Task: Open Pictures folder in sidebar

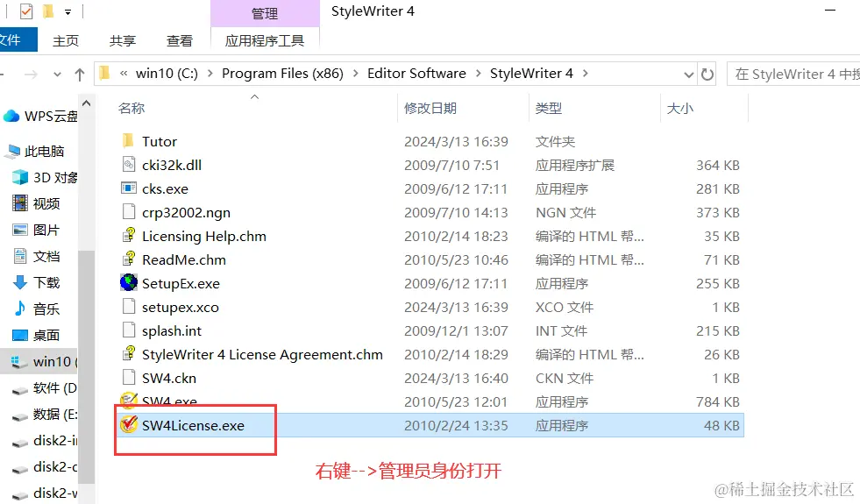Action: click(36, 230)
